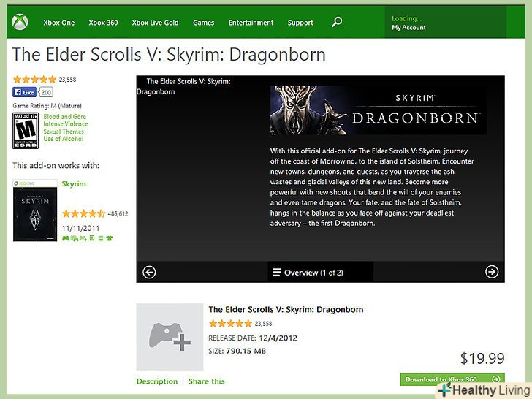Click the ESRB Mature 17+ rating icon
The height and width of the screenshot is (399, 532).
[26, 131]
